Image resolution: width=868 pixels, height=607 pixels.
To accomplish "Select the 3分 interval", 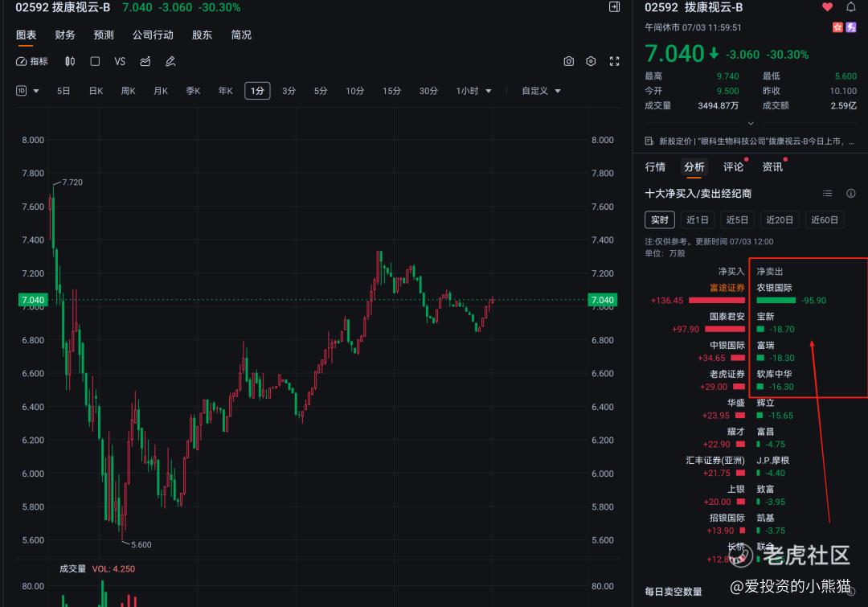I will [x=289, y=91].
